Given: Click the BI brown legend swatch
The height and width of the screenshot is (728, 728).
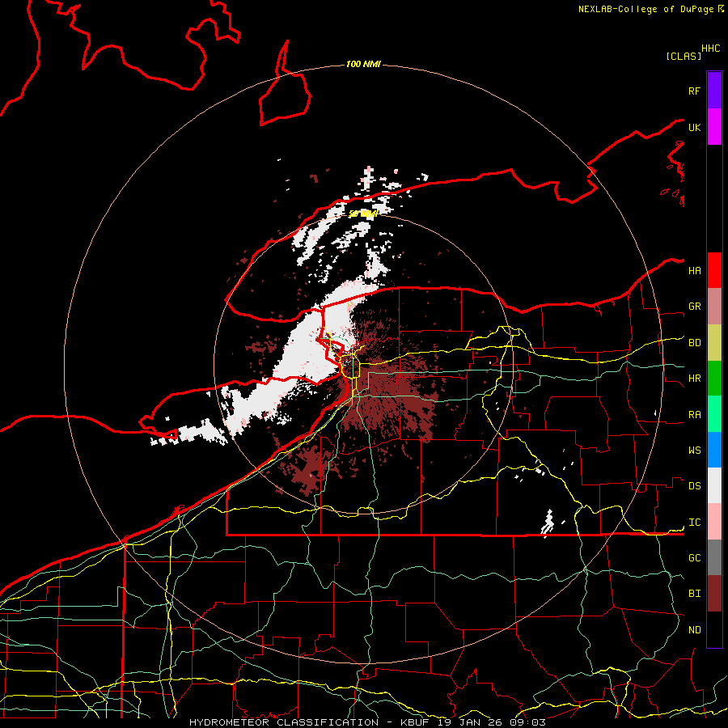Looking at the screenshot, I should [x=714, y=594].
